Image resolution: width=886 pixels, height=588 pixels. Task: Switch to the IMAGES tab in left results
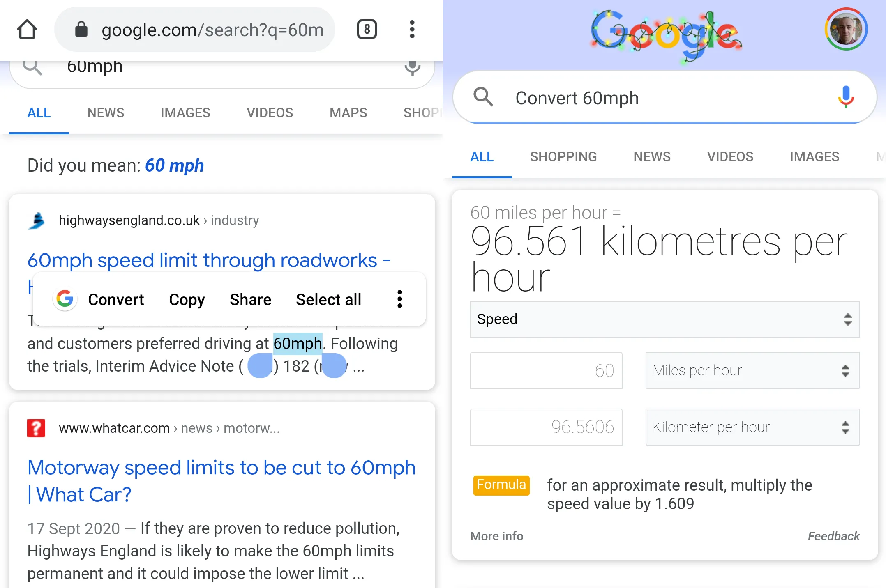tap(185, 113)
